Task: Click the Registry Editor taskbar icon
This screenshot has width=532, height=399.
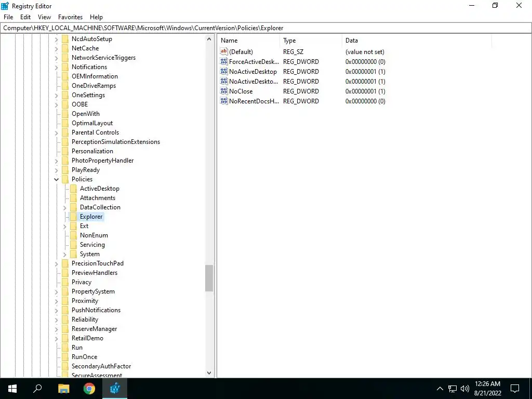Action: click(115, 389)
